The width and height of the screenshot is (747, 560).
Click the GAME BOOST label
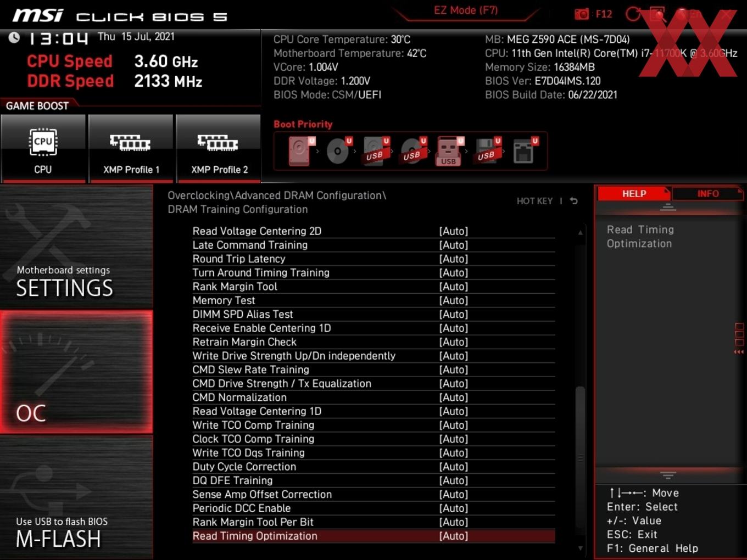tap(37, 106)
